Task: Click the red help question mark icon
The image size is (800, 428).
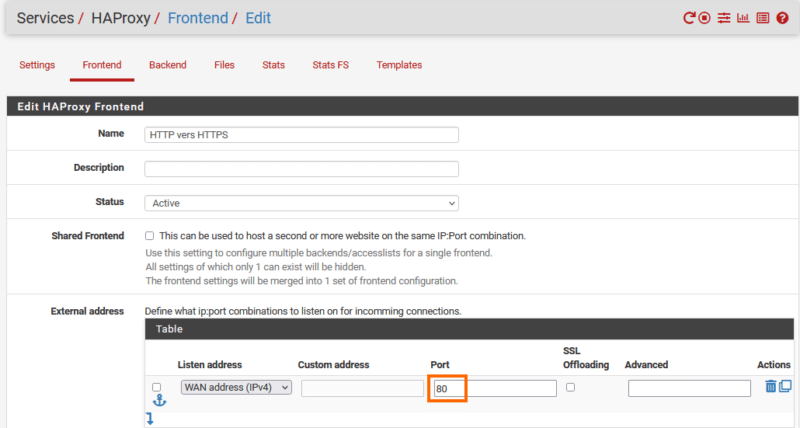Action: [782, 18]
